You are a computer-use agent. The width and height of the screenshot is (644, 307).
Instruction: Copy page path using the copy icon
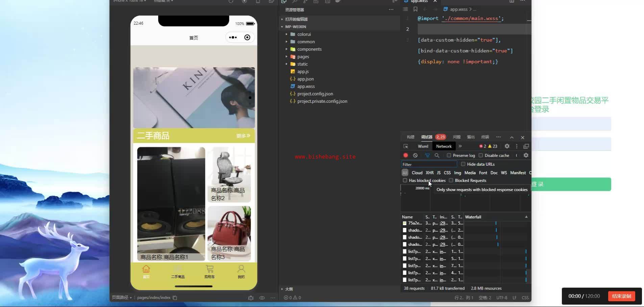pyautogui.click(x=175, y=298)
